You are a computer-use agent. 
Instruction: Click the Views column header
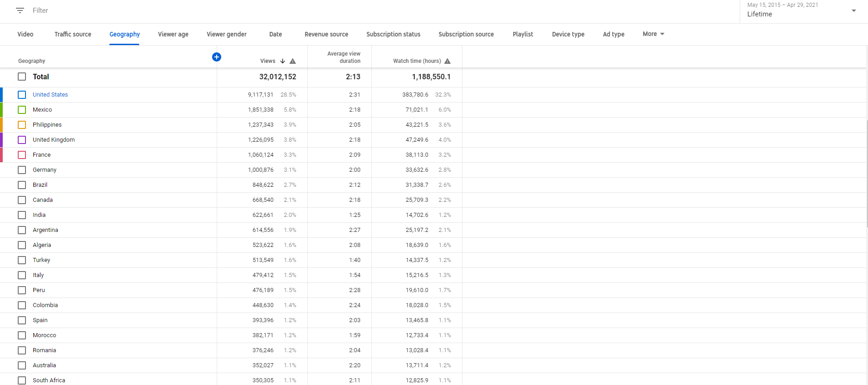pos(268,61)
